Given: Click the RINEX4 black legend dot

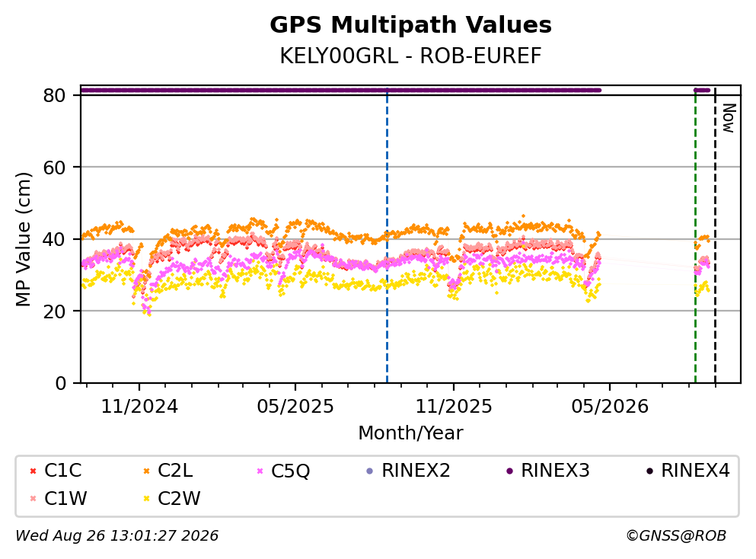Looking at the screenshot, I should [x=649, y=471].
